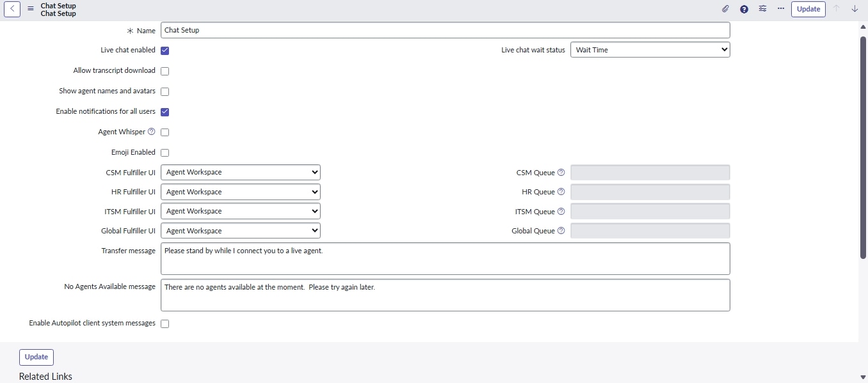Go to next record with down arrow

tap(855, 9)
